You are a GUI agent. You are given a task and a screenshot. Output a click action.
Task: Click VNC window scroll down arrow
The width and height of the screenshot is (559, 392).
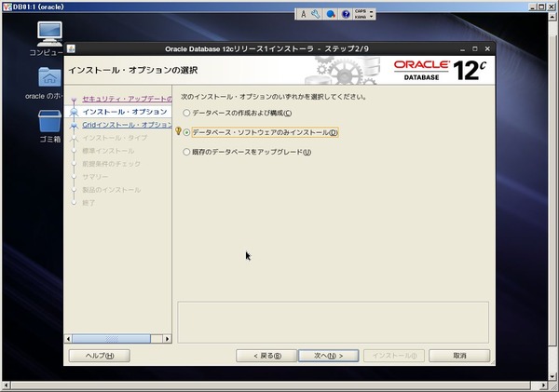(x=552, y=377)
